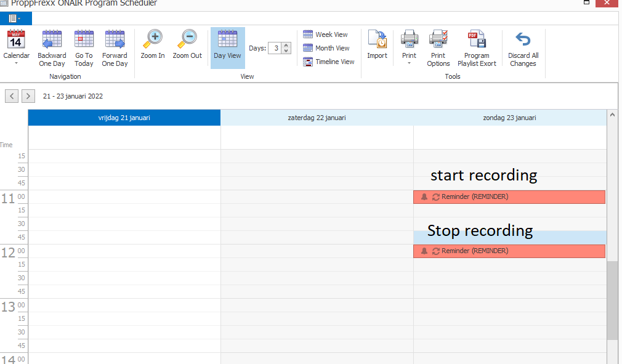Image resolution: width=622 pixels, height=364 pixels.
Task: Switch to Week View
Action: [325, 34]
